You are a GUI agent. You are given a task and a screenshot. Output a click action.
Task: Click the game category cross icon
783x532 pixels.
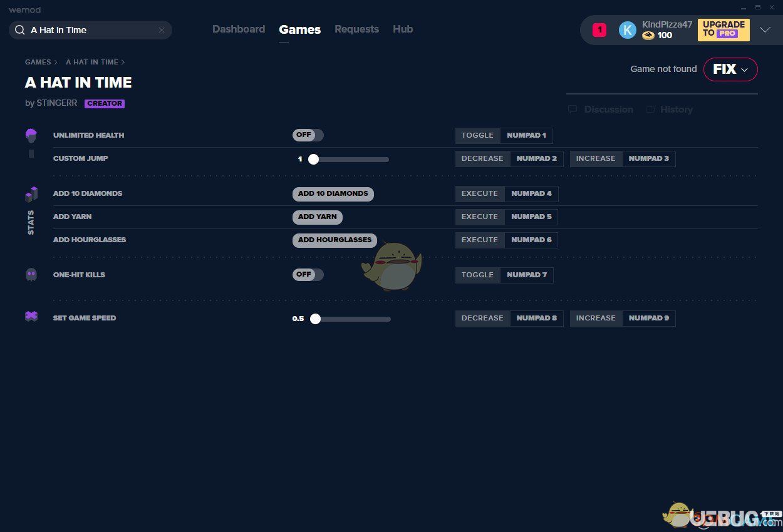pos(31,317)
